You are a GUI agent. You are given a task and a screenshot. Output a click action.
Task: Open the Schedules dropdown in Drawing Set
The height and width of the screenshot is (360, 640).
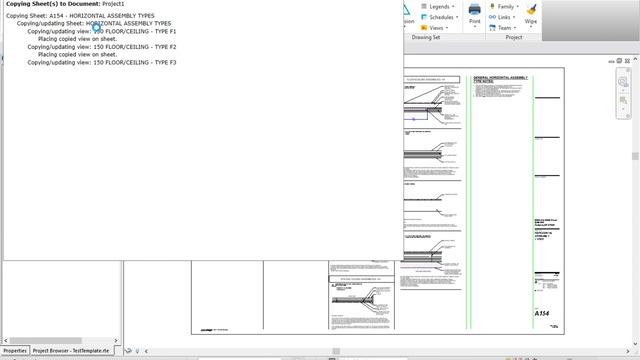pyautogui.click(x=440, y=17)
